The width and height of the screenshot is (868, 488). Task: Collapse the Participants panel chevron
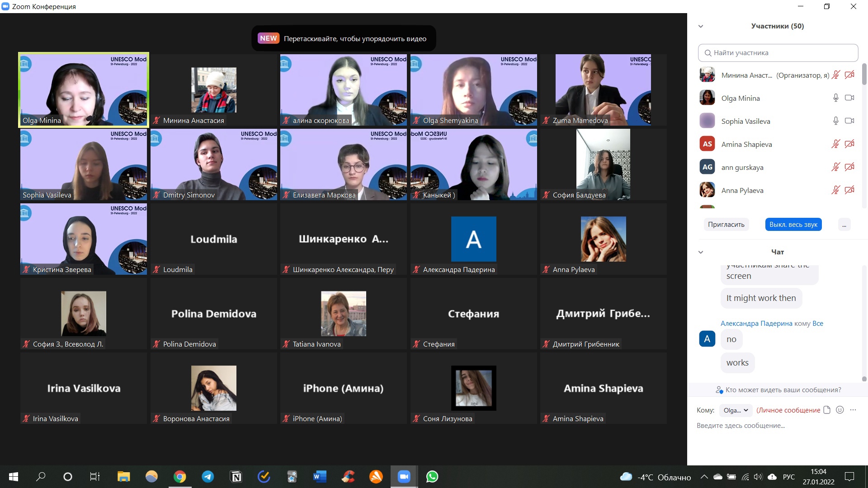701,26
